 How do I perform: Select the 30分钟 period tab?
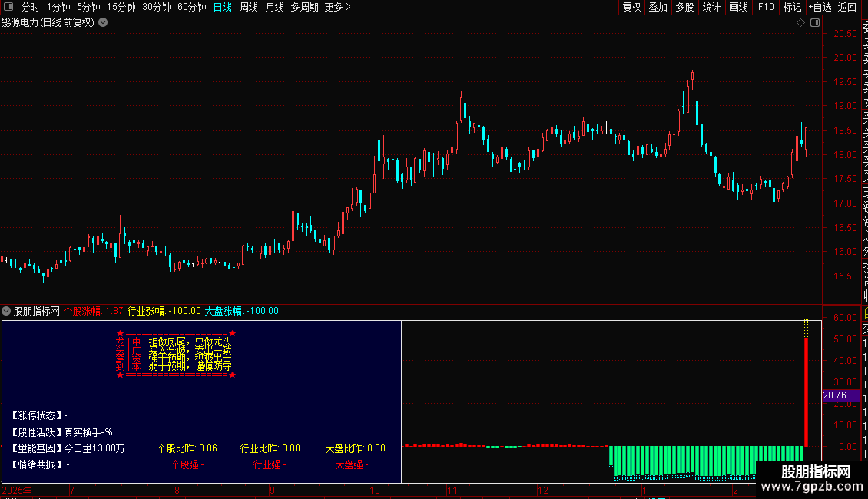pos(157,7)
